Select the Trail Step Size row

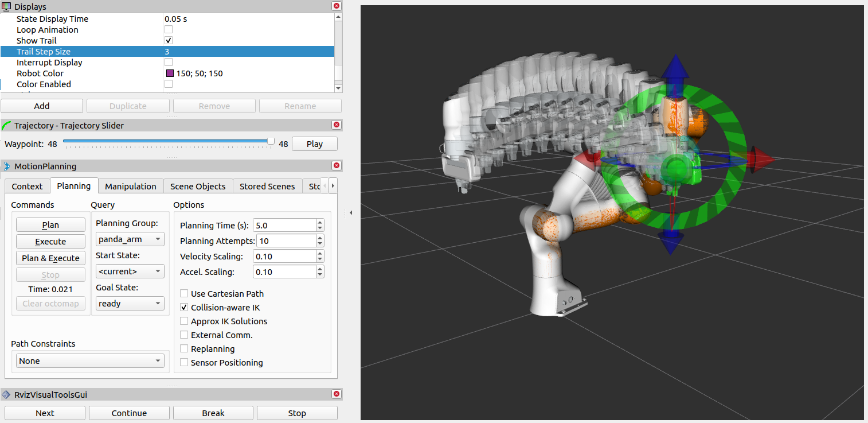coord(167,52)
